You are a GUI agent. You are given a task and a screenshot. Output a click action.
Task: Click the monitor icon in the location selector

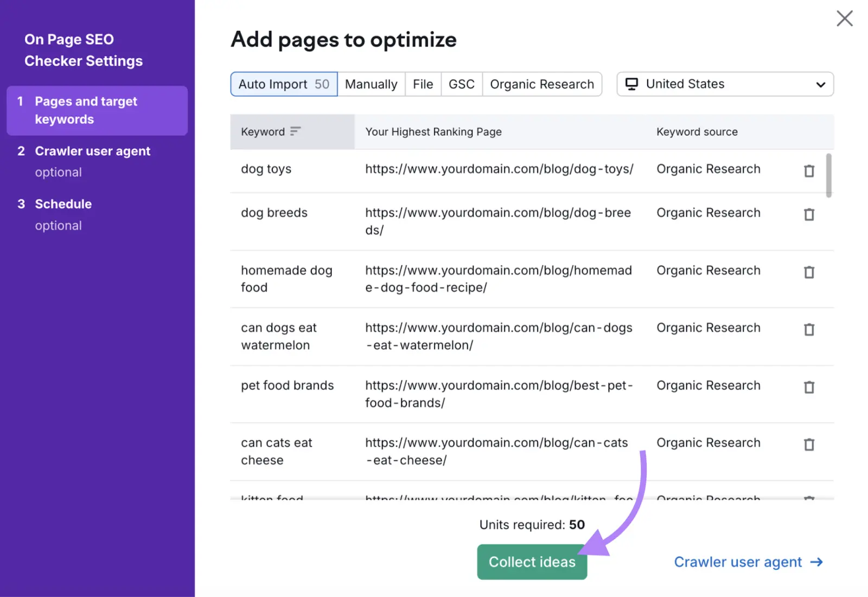click(631, 84)
